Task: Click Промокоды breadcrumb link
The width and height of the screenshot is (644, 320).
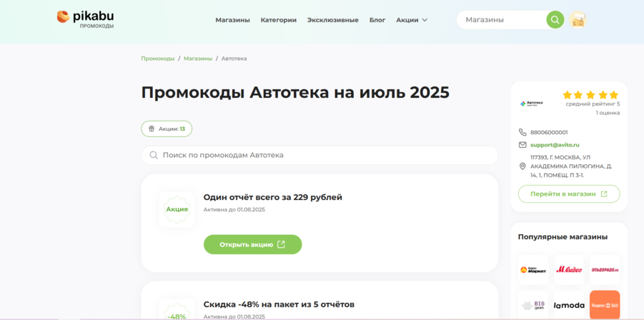Action: tap(158, 59)
